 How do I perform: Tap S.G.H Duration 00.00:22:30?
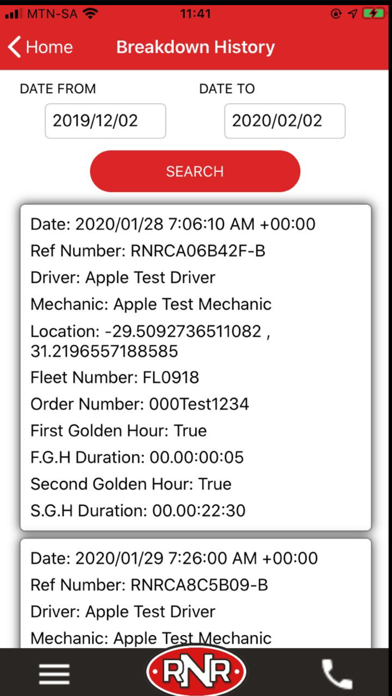point(138,510)
